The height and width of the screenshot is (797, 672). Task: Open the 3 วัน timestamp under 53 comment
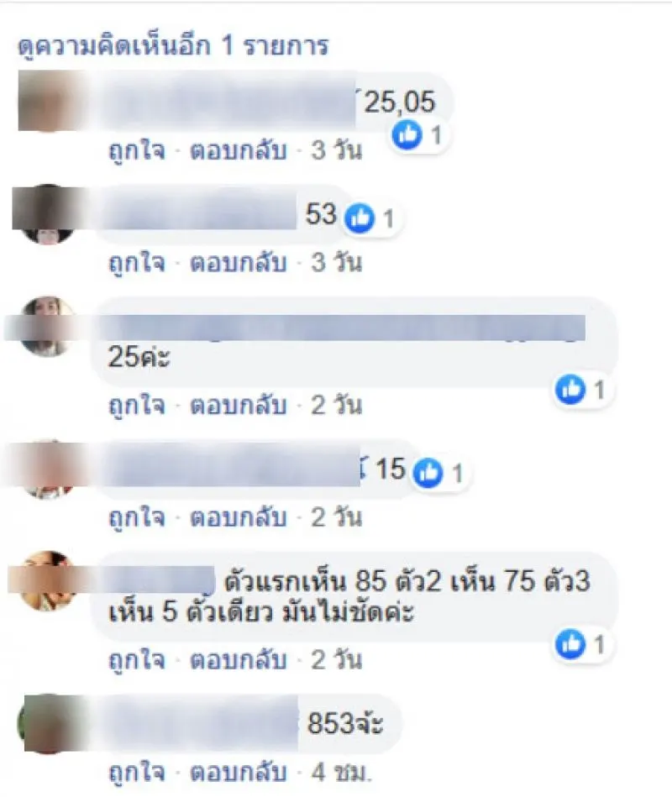[336, 263]
